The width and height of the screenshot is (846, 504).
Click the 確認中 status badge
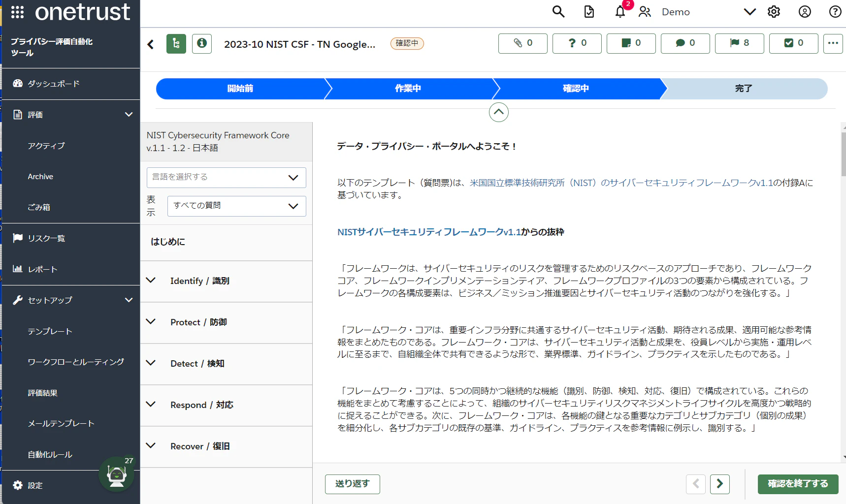tap(407, 43)
